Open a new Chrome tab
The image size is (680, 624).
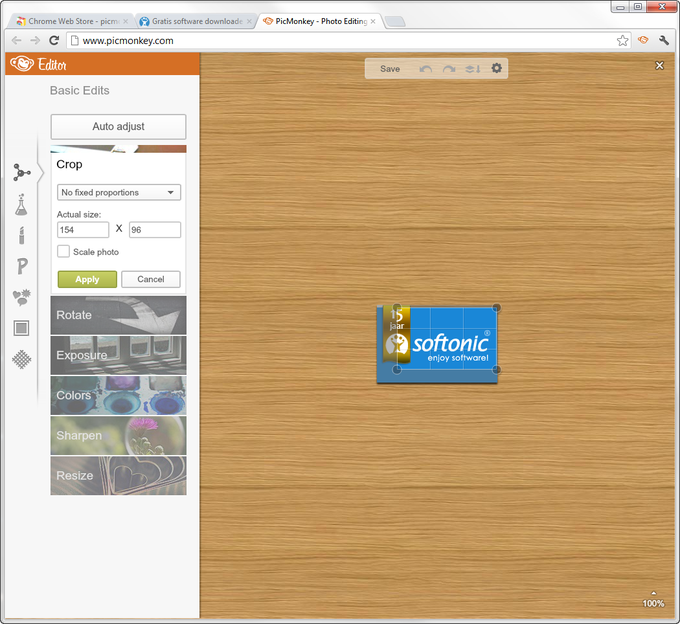pos(395,22)
